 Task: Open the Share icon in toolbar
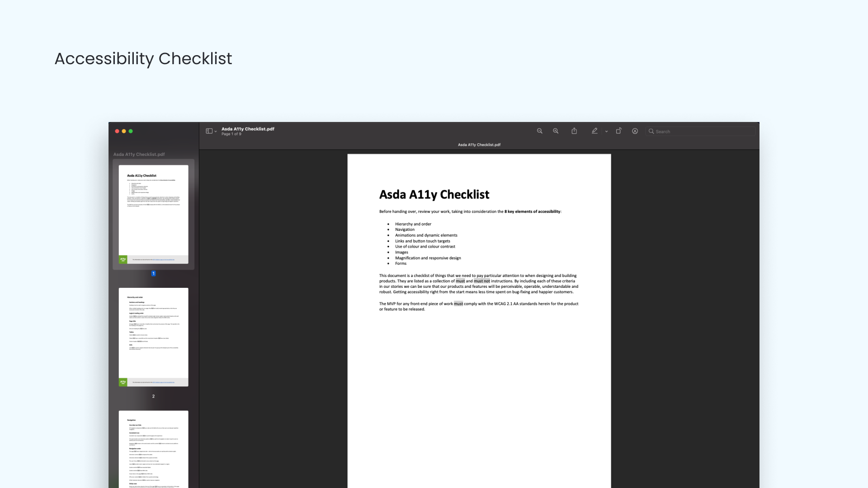(574, 131)
